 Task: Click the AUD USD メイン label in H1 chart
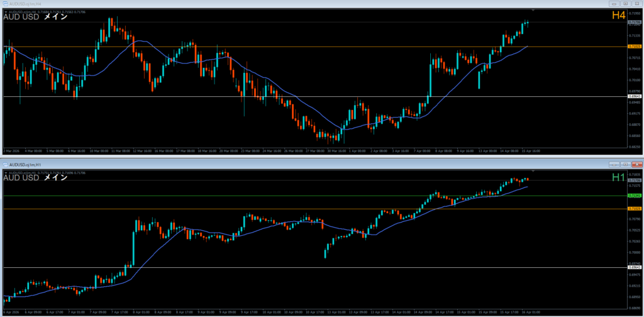pyautogui.click(x=35, y=178)
